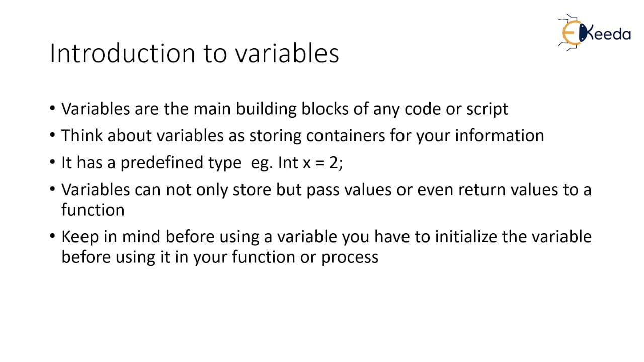Screen dimensions: 644x362
Task: Select the bullet marker before "Keep in mind"
Action: (53, 237)
